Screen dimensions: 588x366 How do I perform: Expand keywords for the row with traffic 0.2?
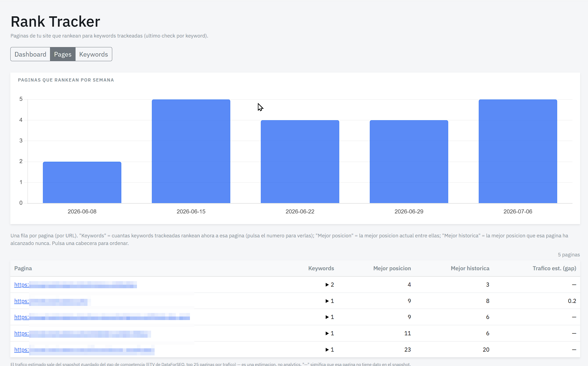tap(330, 301)
